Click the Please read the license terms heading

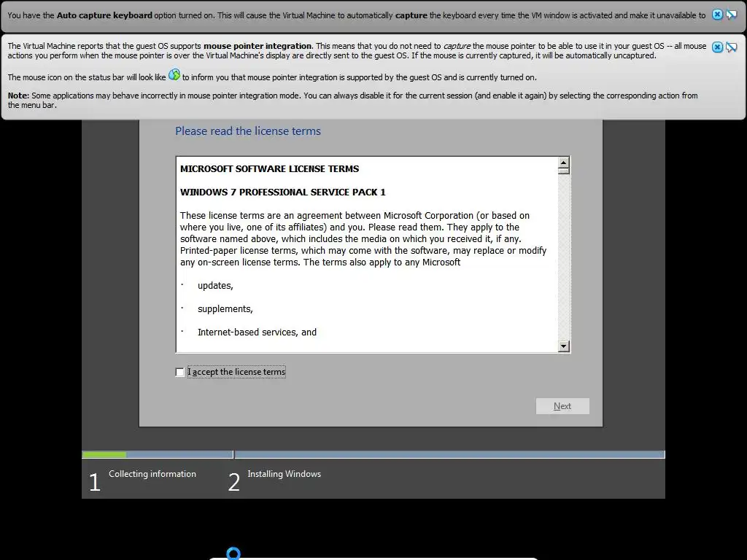point(248,131)
